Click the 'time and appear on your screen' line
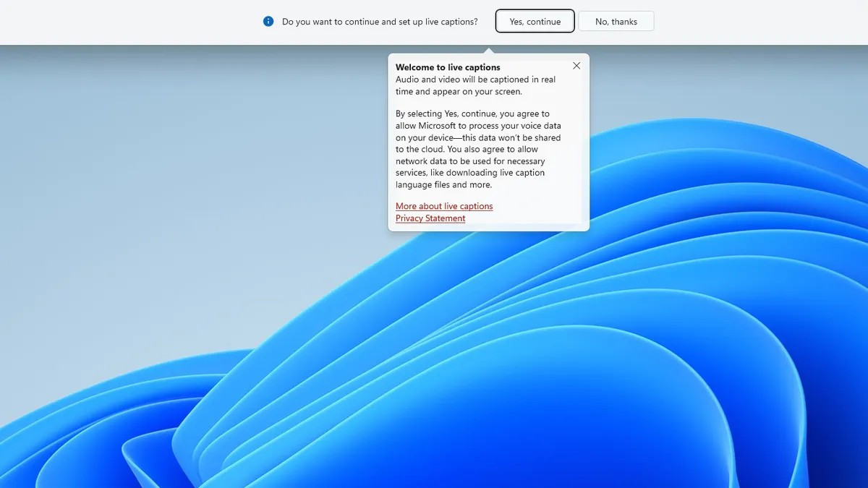 (459, 92)
